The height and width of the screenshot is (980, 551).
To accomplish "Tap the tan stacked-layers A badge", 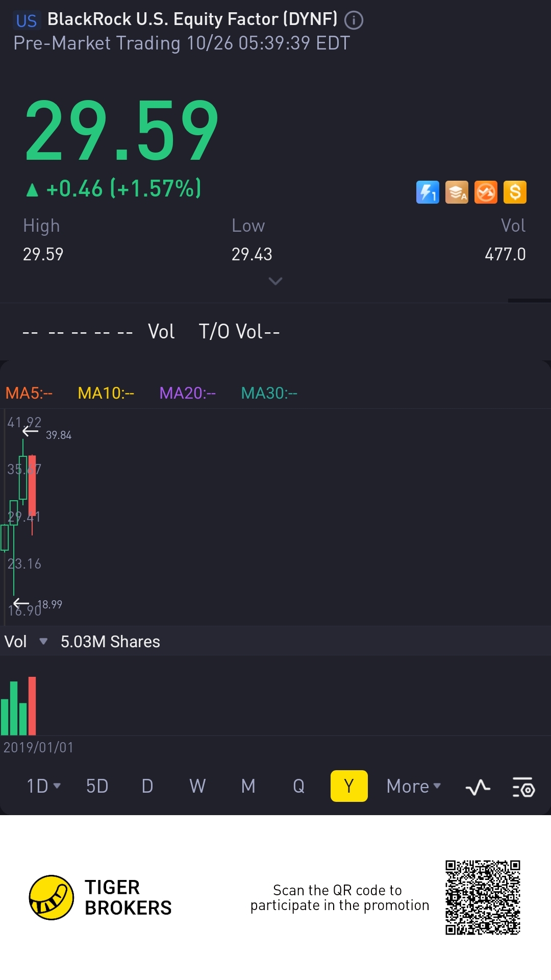I will pyautogui.click(x=457, y=192).
